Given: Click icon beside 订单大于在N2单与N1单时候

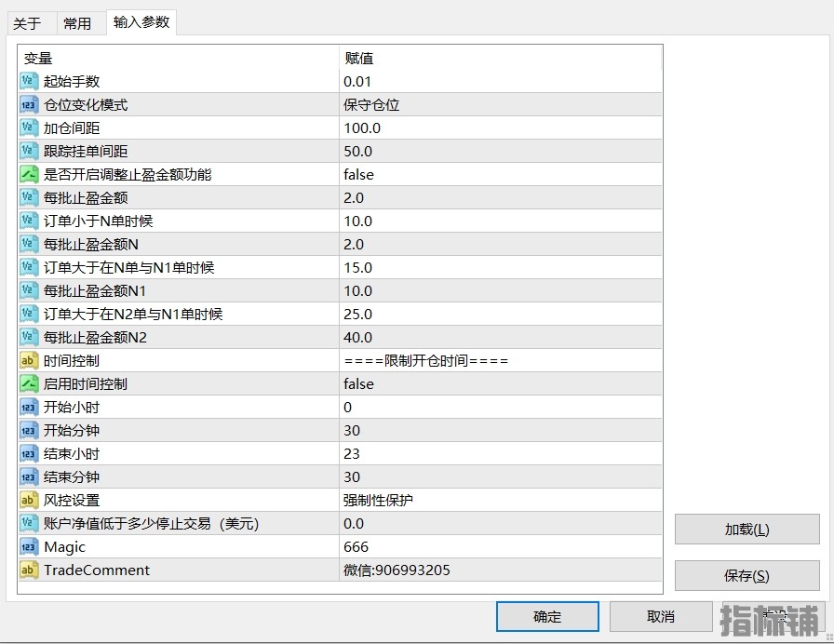Looking at the screenshot, I should pyautogui.click(x=29, y=315).
